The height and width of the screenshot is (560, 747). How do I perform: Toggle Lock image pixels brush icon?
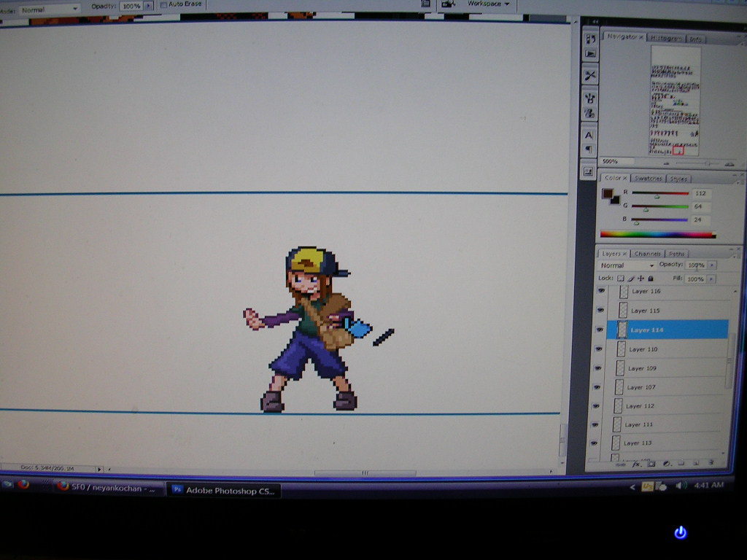point(631,279)
